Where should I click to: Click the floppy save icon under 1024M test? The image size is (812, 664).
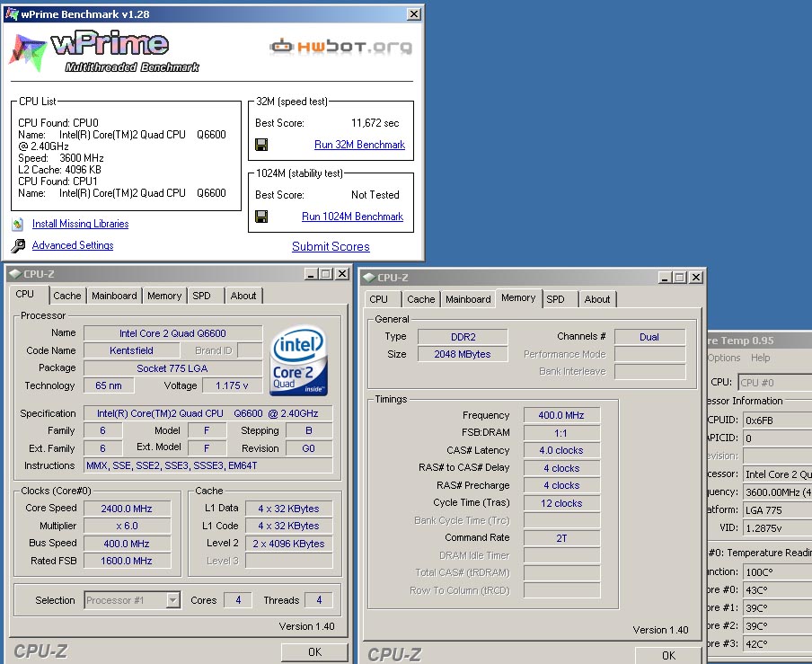click(x=261, y=217)
